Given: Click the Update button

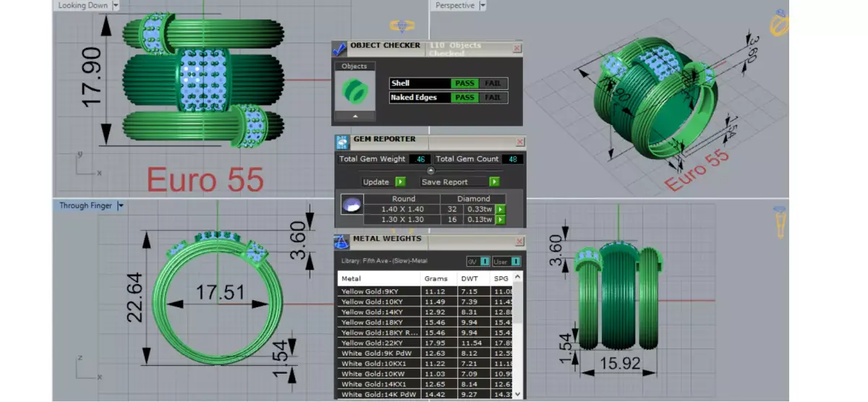Looking at the screenshot, I should pyautogui.click(x=376, y=182).
